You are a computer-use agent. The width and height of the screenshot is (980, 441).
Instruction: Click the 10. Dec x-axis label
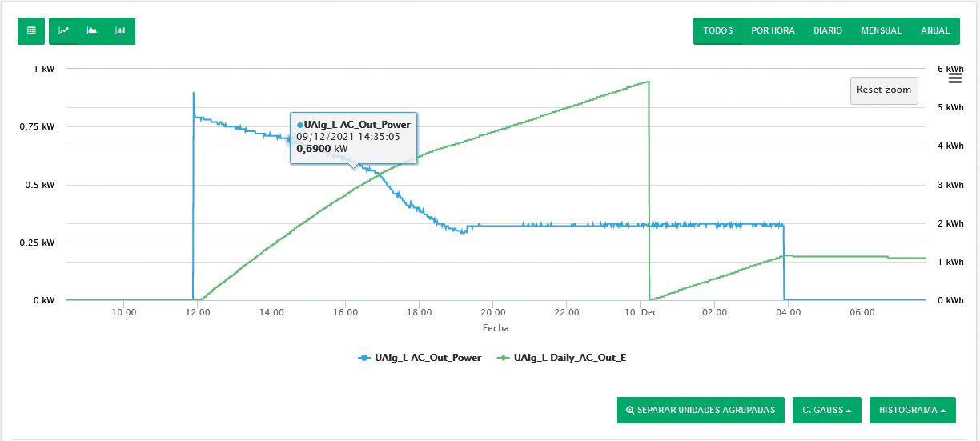(641, 313)
